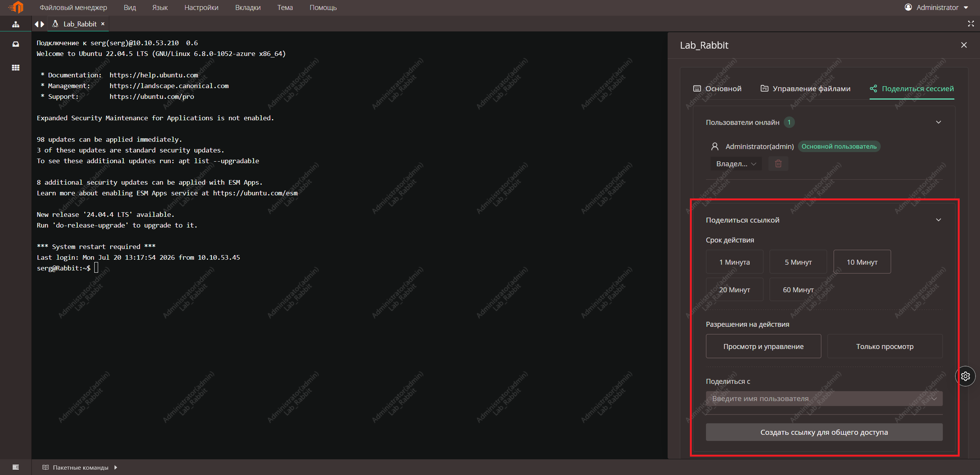Viewport: 980px width, 475px height.
Task: Close the Lab_Rabbit side panel
Action: (x=964, y=45)
